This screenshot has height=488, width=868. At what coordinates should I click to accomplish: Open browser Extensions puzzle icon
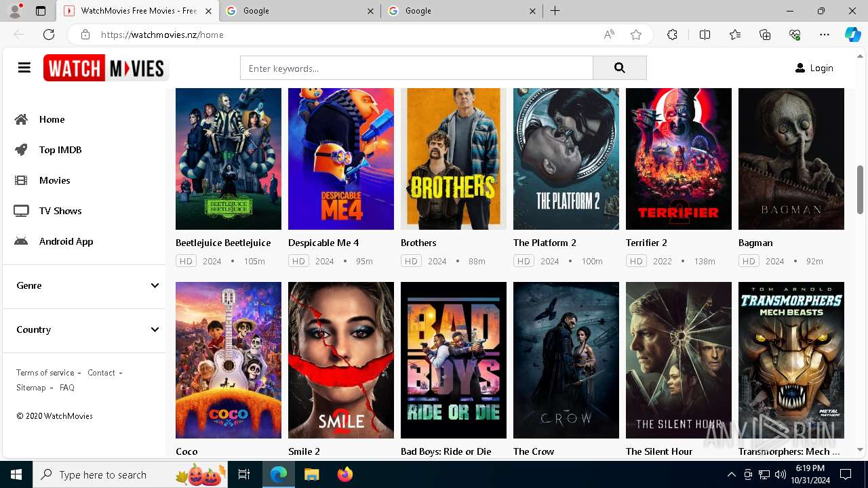pyautogui.click(x=672, y=35)
